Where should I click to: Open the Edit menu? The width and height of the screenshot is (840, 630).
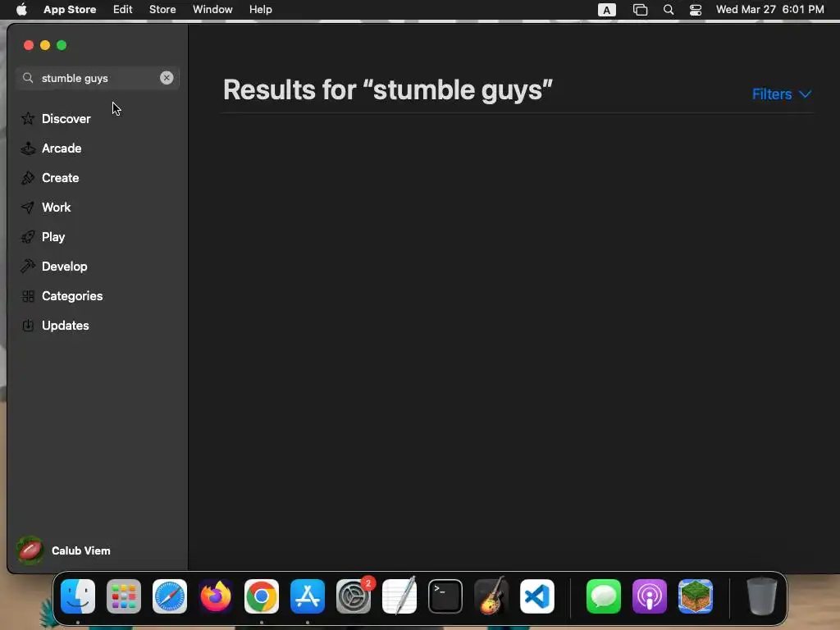(123, 9)
